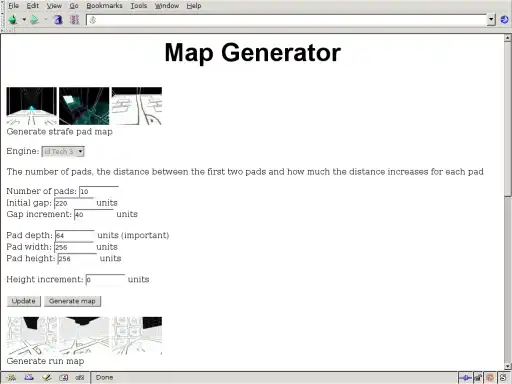The width and height of the screenshot is (512, 384).
Task: Open Mail from the status bar icon
Action: [x=29, y=378]
